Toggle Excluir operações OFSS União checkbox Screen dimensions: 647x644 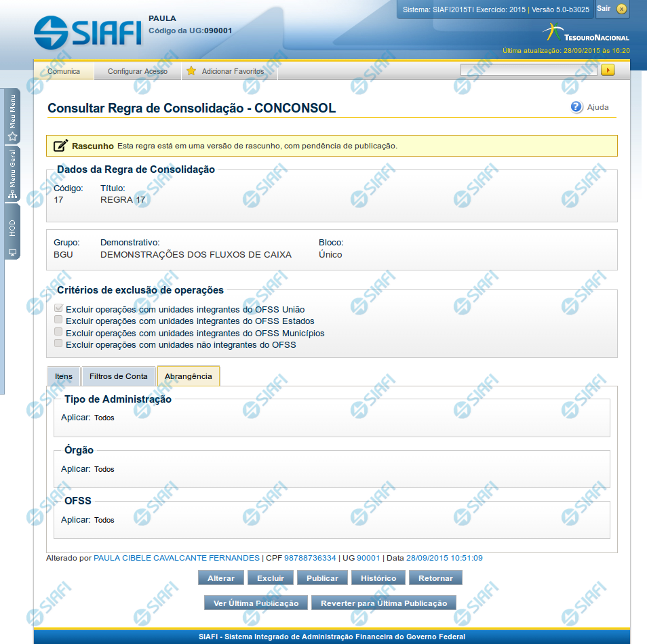pyautogui.click(x=59, y=308)
